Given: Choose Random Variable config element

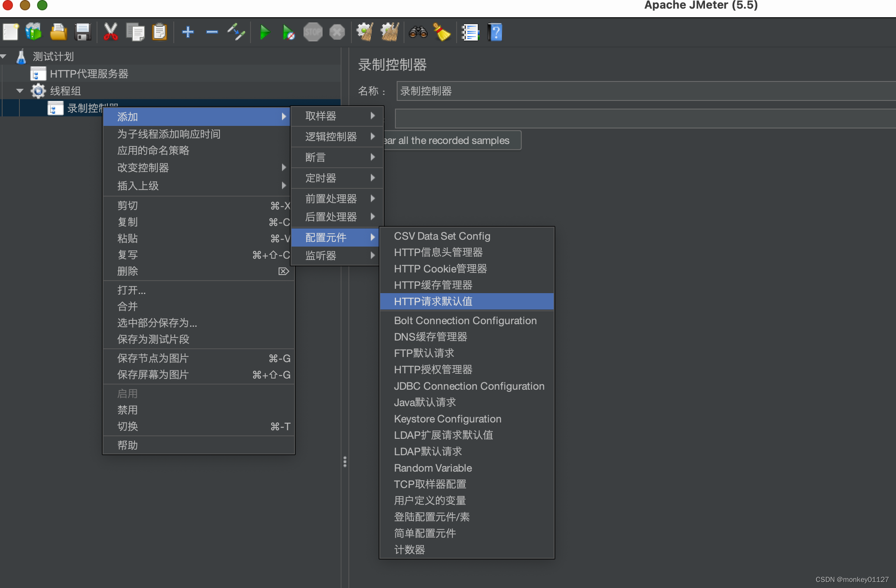Looking at the screenshot, I should 467,468.
